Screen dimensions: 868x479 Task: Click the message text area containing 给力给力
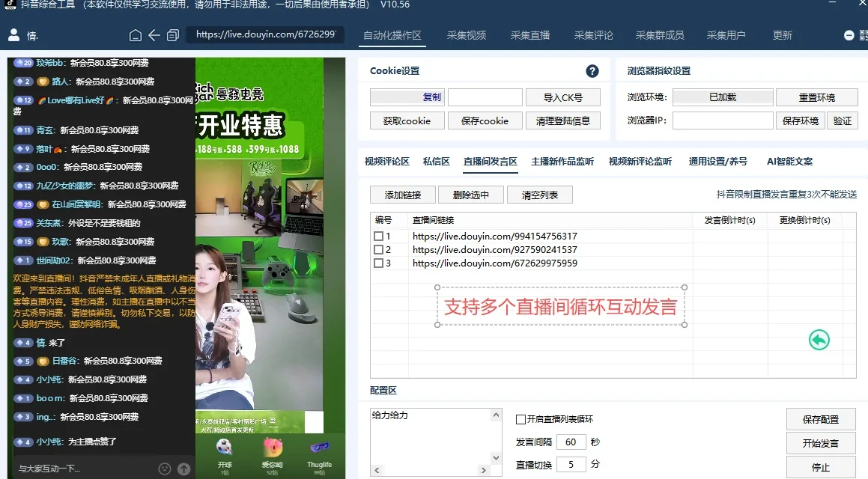coord(431,436)
